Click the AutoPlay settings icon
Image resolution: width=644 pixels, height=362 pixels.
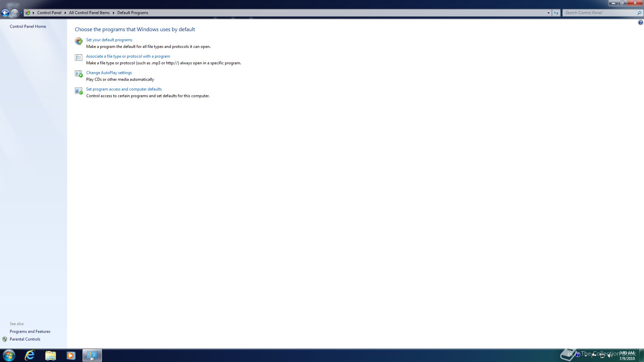tap(78, 74)
